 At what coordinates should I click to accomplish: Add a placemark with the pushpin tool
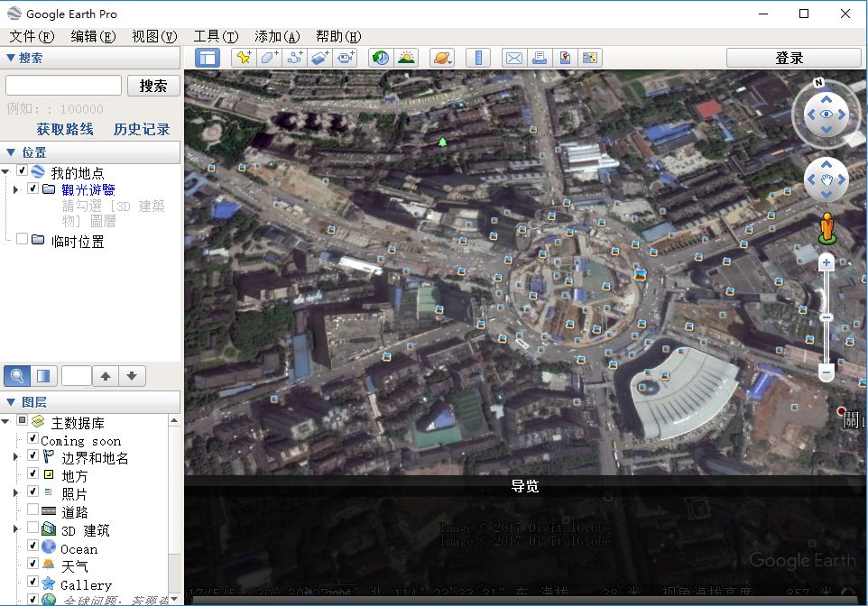click(x=244, y=57)
